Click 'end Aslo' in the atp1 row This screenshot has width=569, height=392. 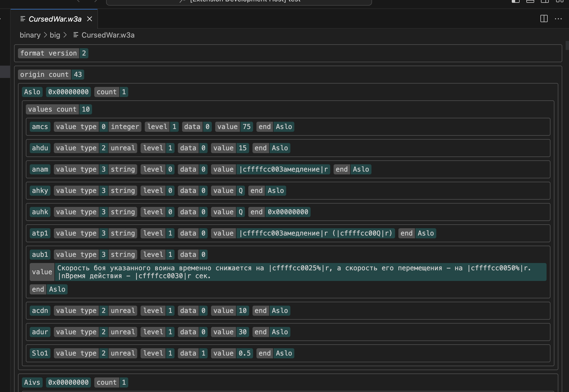point(417,233)
